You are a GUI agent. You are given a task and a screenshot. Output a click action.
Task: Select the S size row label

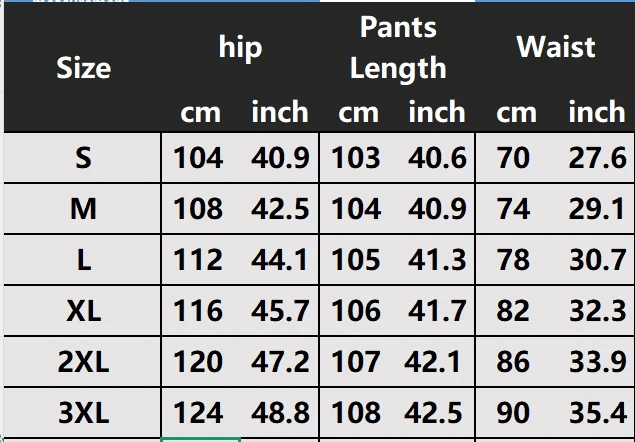(83, 158)
